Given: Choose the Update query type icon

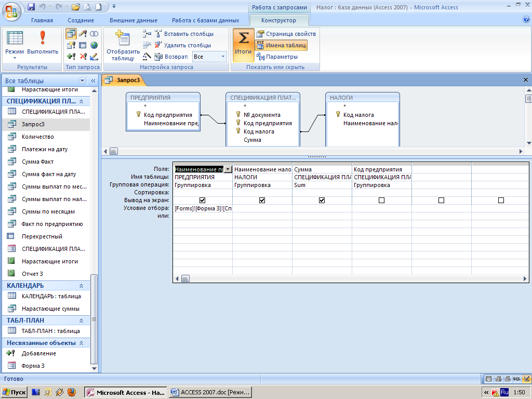Looking at the screenshot, I should click(83, 34).
